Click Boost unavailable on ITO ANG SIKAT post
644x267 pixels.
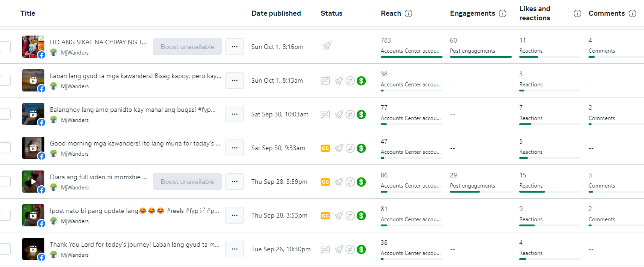(x=187, y=47)
